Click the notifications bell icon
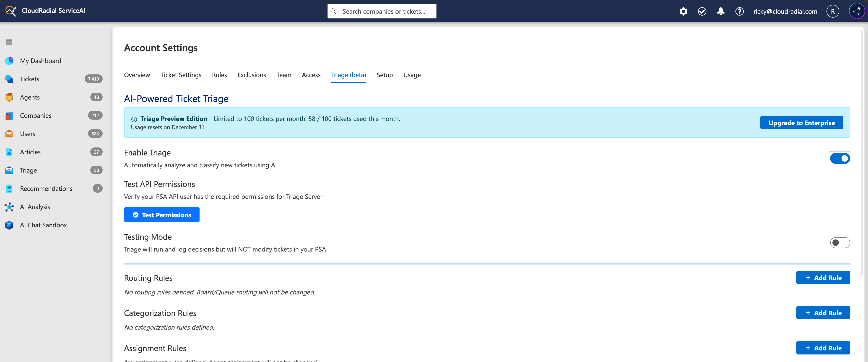Image resolution: width=868 pixels, height=362 pixels. point(721,11)
